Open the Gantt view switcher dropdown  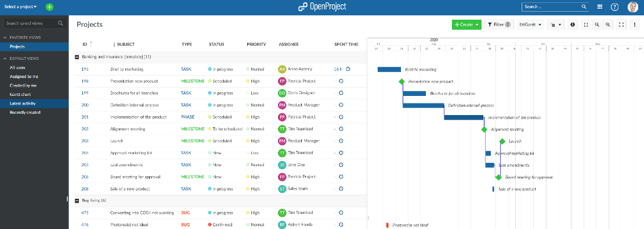click(x=531, y=24)
